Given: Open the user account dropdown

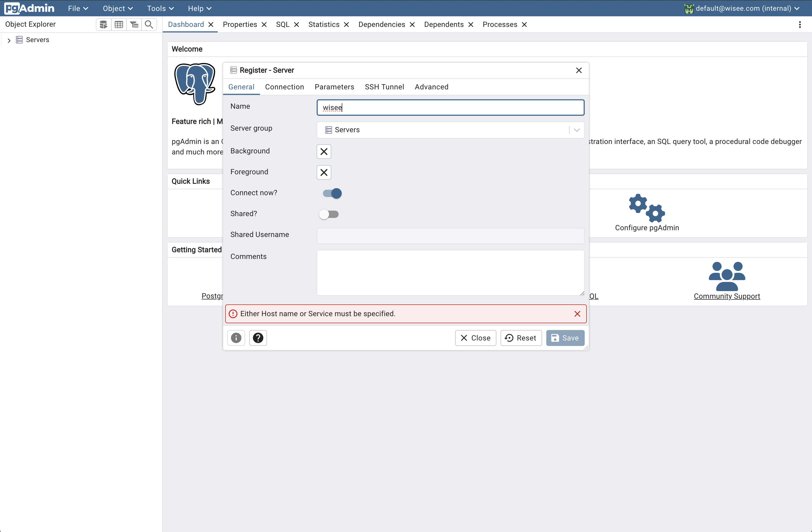Looking at the screenshot, I should tap(743, 8).
